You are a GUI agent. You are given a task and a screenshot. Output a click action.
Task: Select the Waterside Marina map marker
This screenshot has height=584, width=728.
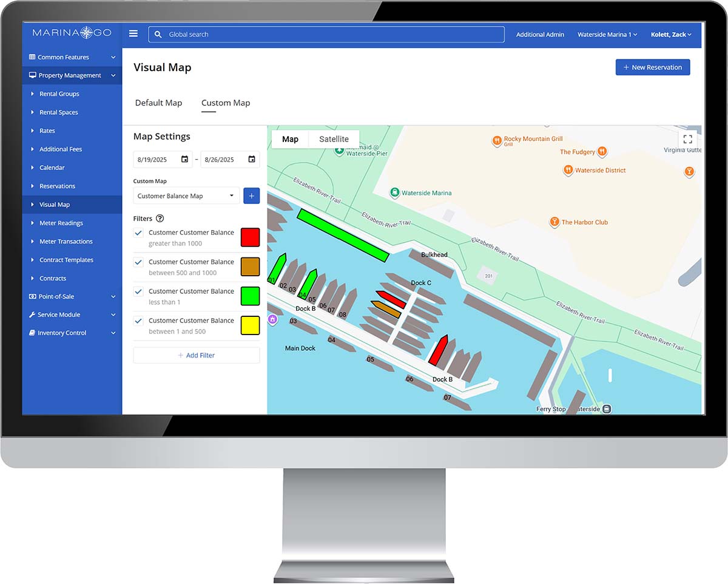tap(395, 193)
